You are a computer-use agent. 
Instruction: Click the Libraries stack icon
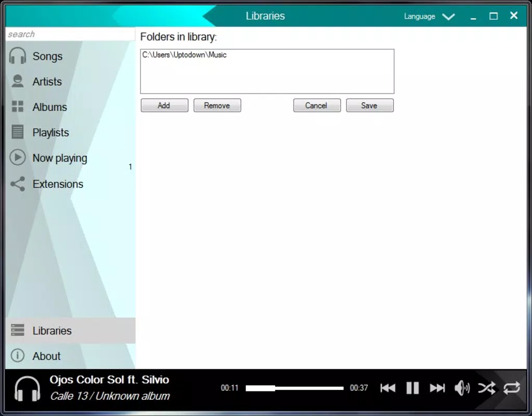pos(18,330)
